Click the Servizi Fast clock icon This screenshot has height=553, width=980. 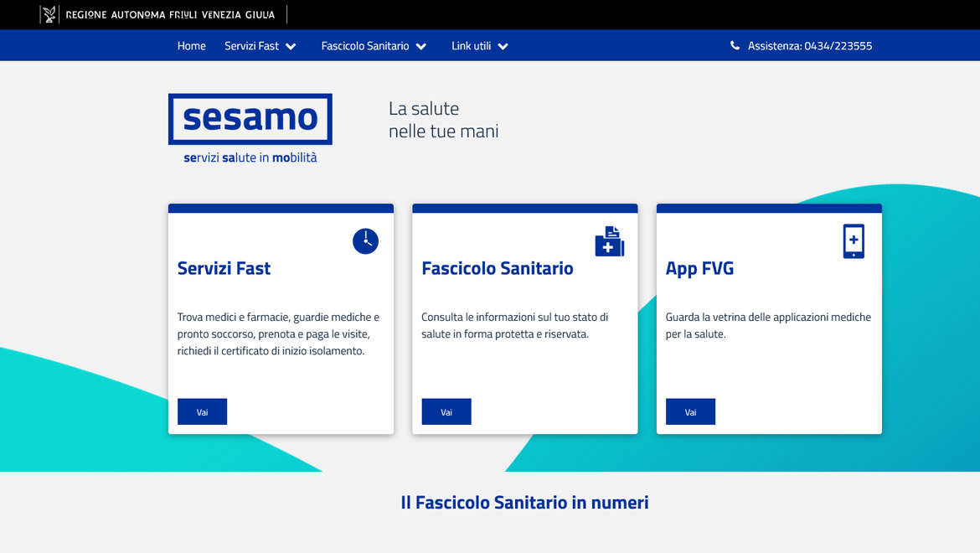(x=366, y=241)
